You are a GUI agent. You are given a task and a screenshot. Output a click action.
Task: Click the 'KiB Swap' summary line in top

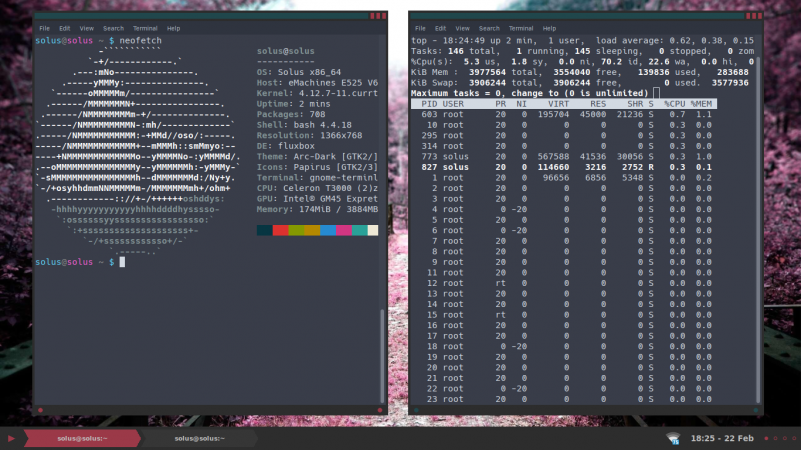(x=580, y=83)
